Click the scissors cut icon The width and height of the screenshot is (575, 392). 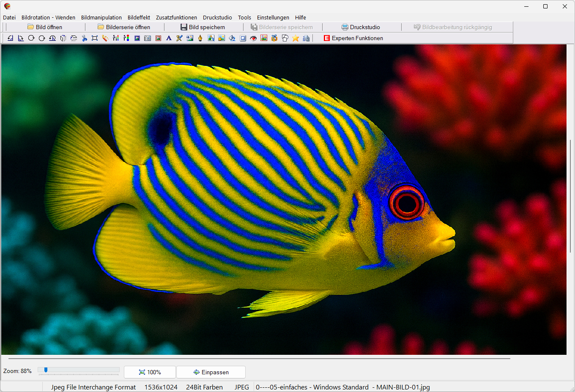tap(84, 38)
